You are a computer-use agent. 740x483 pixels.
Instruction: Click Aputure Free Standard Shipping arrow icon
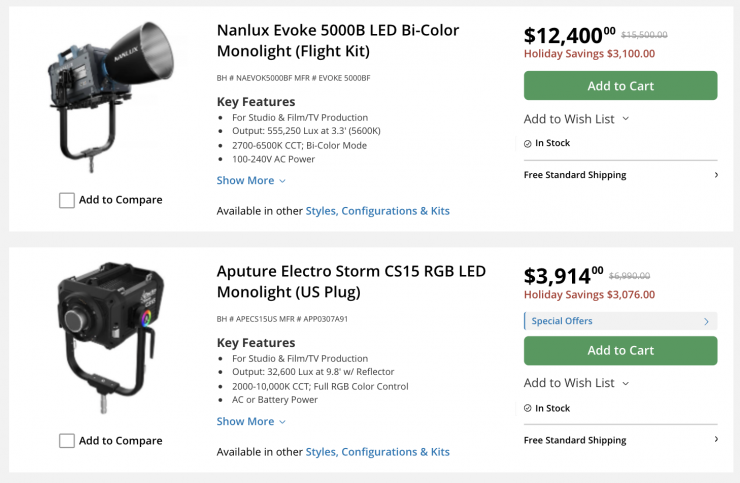point(716,440)
